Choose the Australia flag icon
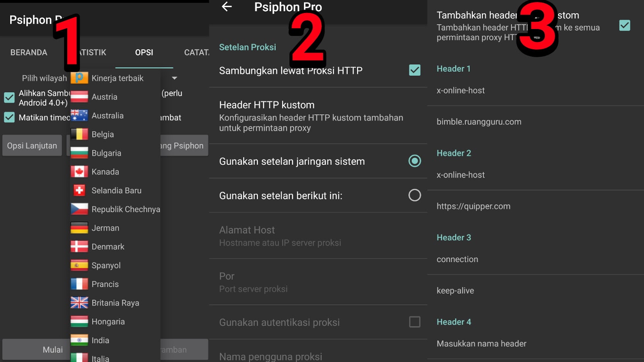The height and width of the screenshot is (362, 644). point(79,116)
